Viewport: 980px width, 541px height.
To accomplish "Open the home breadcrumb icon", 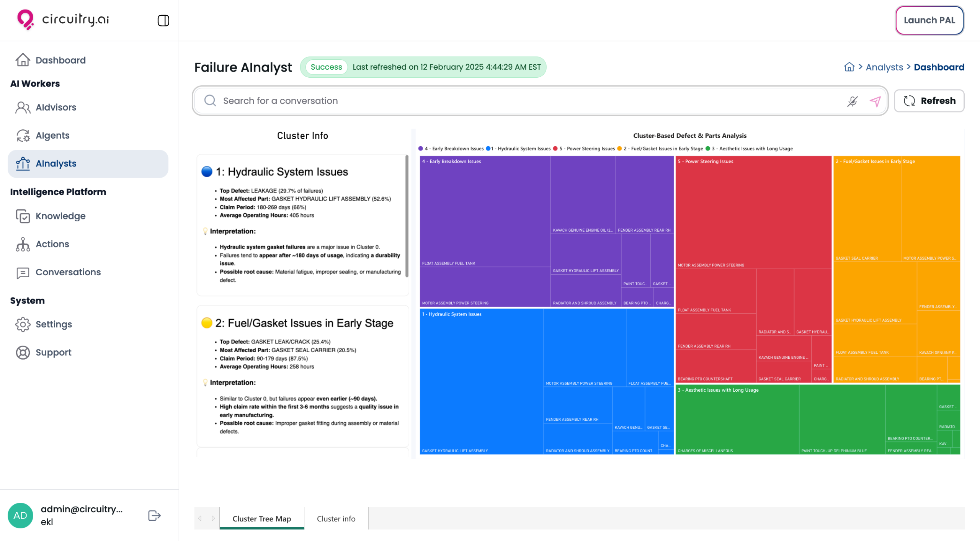I will point(849,67).
